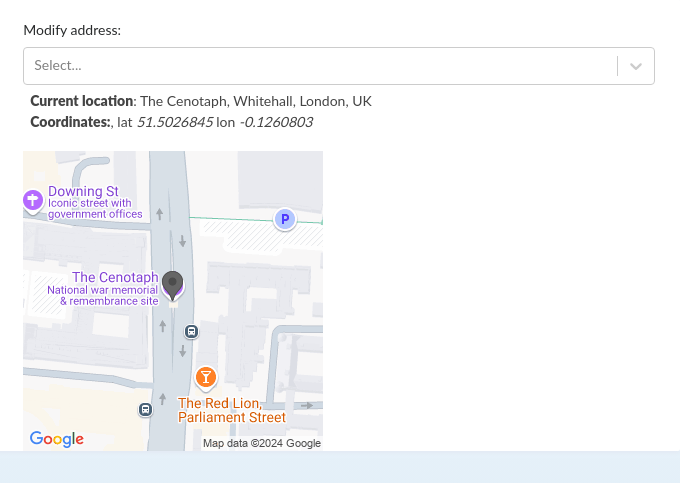This screenshot has width=680, height=483.
Task: Click the blue parking P marker
Action: (x=285, y=219)
